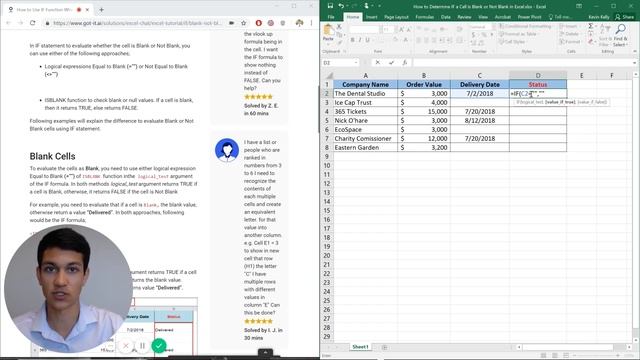Cut the selection with the scissors icon

click(x=339, y=26)
